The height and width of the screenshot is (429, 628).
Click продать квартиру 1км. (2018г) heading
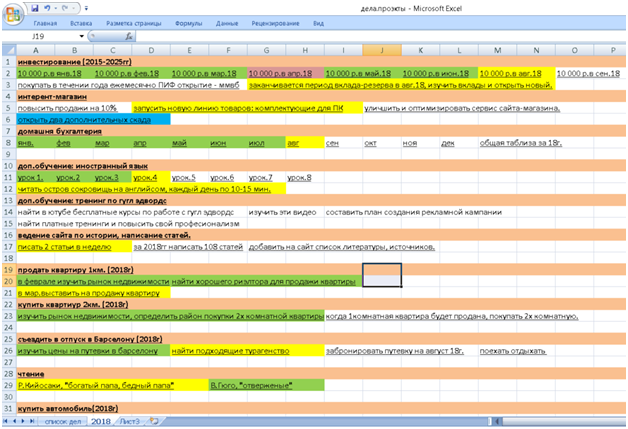[x=76, y=270]
